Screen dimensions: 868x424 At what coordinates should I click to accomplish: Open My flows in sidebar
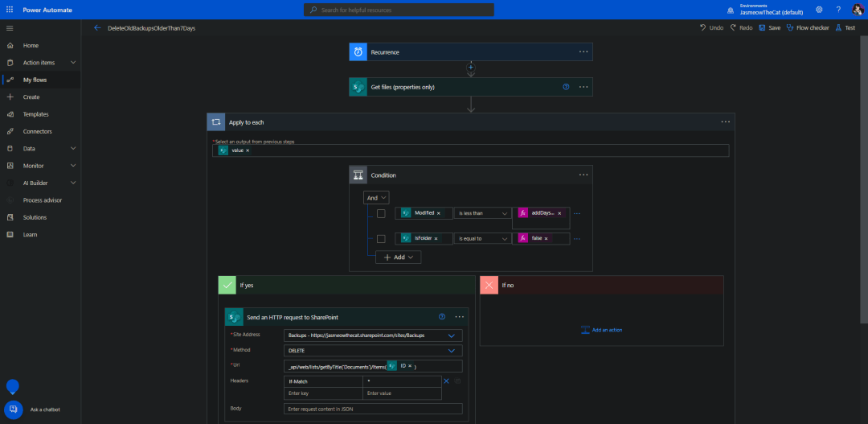(x=35, y=80)
